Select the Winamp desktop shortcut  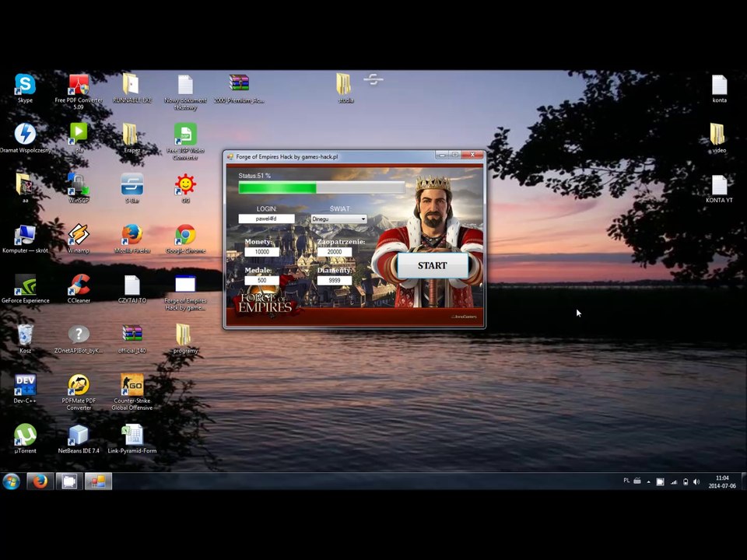(79, 239)
